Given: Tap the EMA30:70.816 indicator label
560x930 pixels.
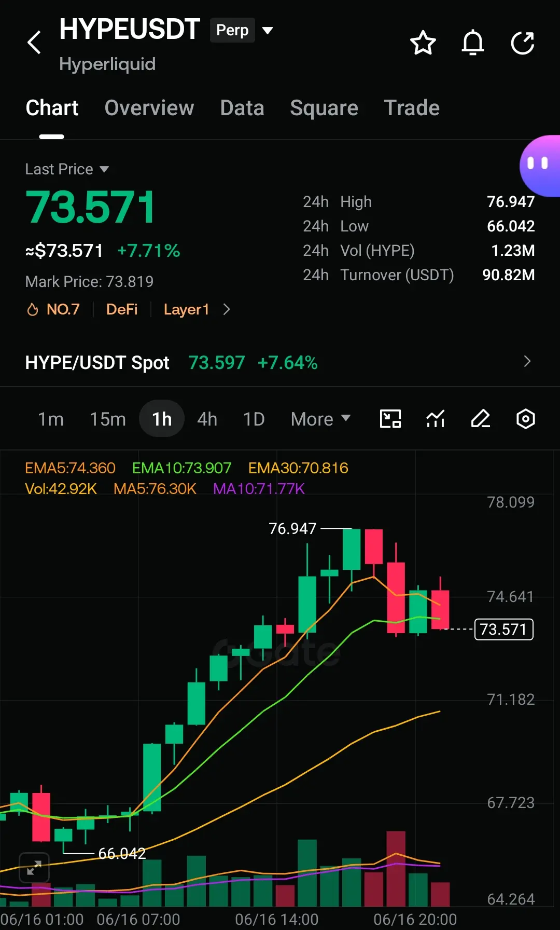Looking at the screenshot, I should tap(298, 468).
